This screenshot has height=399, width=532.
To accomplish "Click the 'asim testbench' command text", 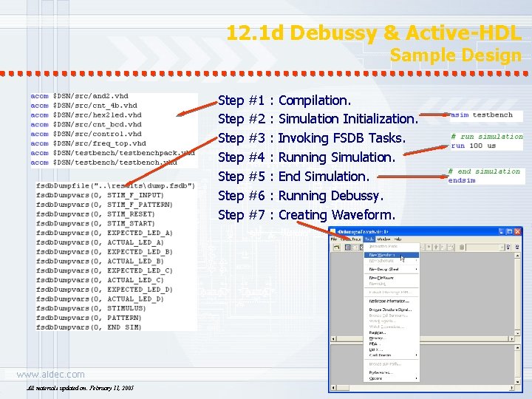I will [x=482, y=115].
